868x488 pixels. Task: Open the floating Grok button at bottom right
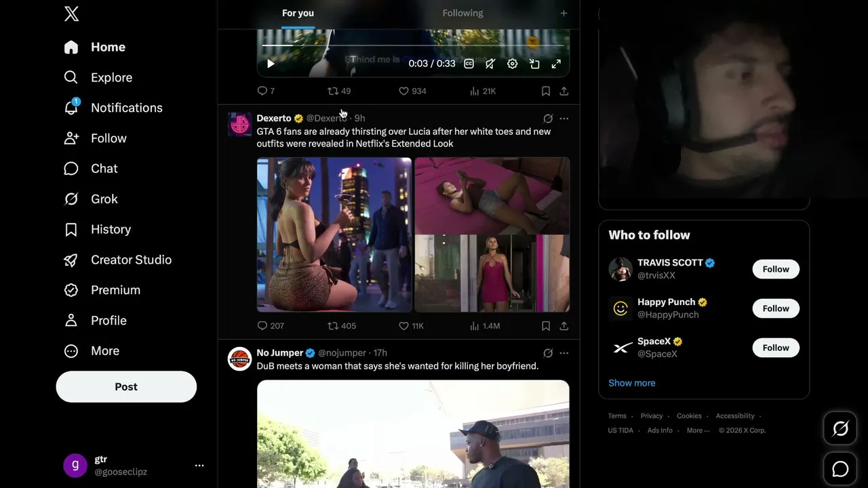click(x=840, y=429)
